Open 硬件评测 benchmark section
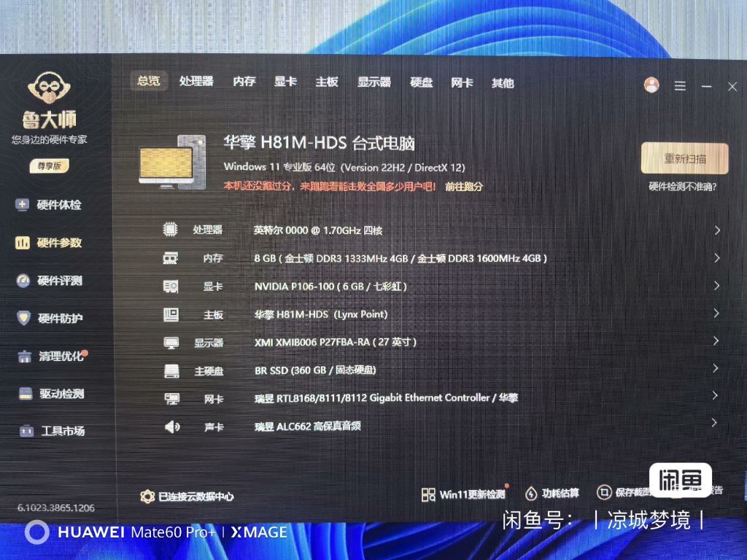This screenshot has width=747, height=560. click(49, 281)
